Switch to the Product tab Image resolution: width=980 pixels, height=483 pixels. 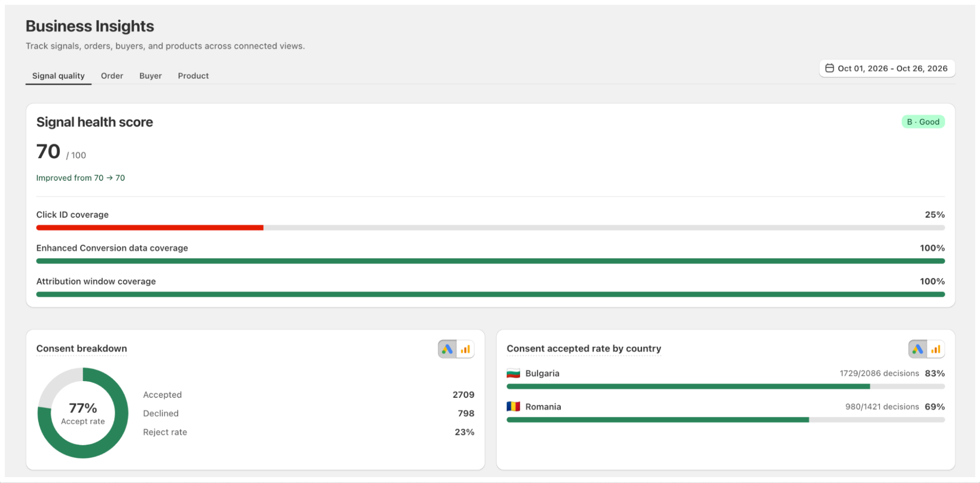coord(193,76)
